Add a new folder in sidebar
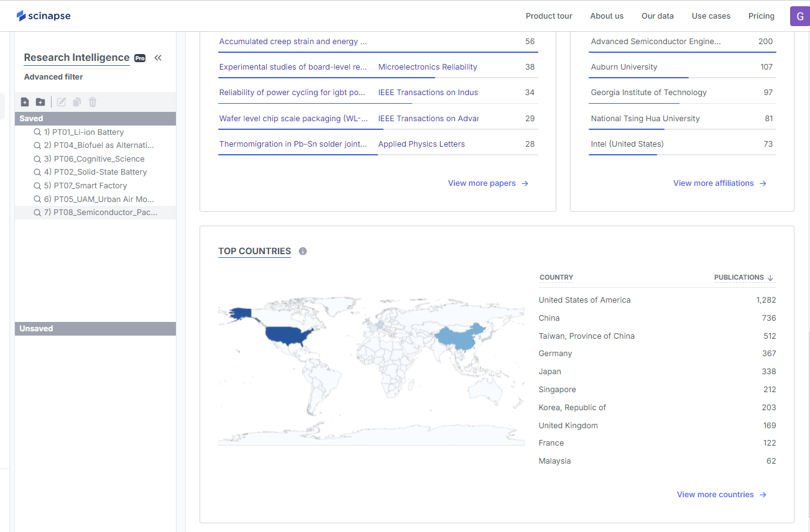Viewport: 810px width, 532px height. click(x=40, y=102)
